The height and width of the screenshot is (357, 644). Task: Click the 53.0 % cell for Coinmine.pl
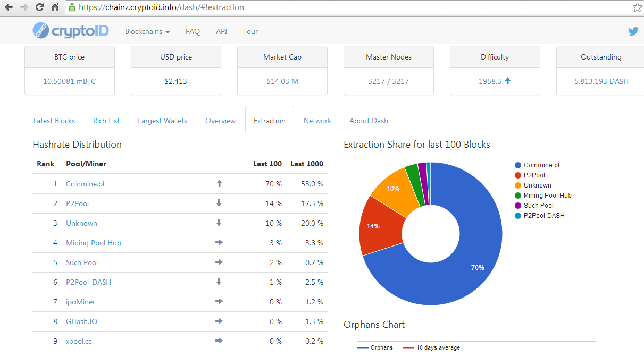(311, 184)
